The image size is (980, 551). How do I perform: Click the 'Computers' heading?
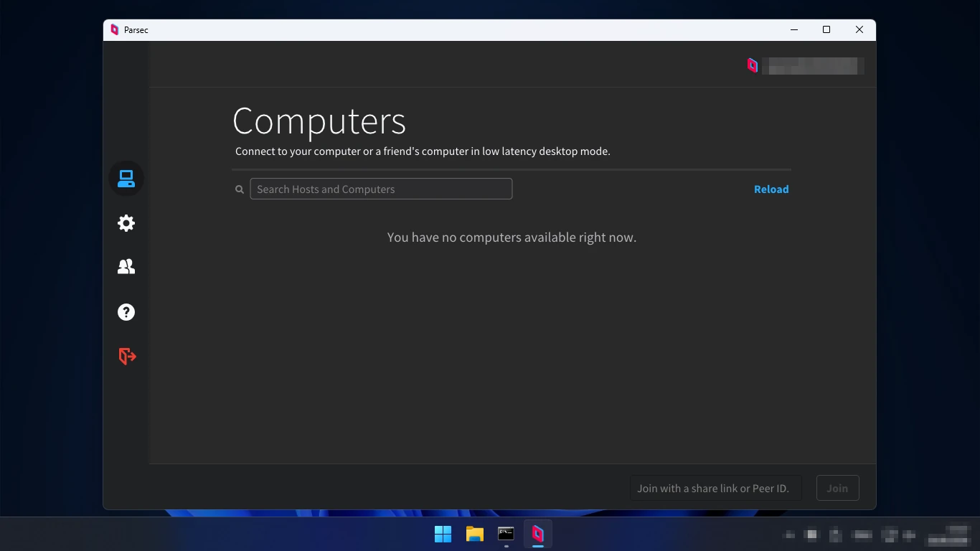click(x=319, y=121)
